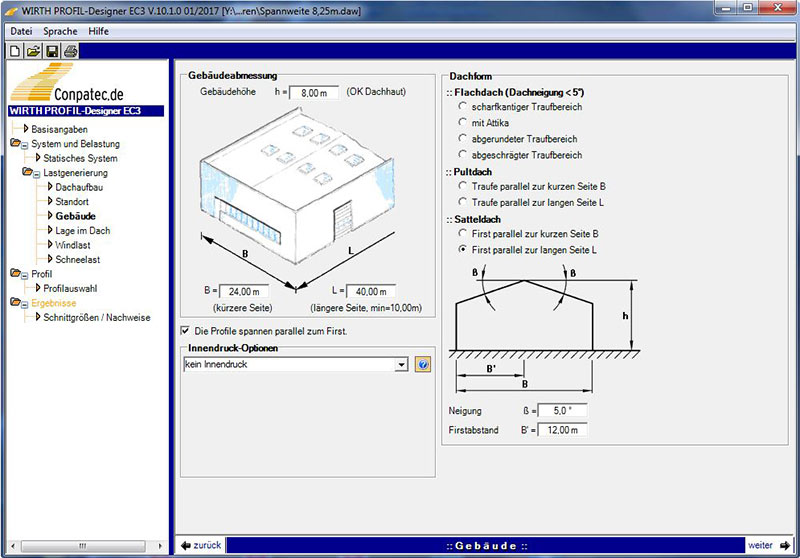Viewport: 800px width, 558px height.
Task: Click the Innendruck help question-mark icon
Action: click(x=423, y=365)
